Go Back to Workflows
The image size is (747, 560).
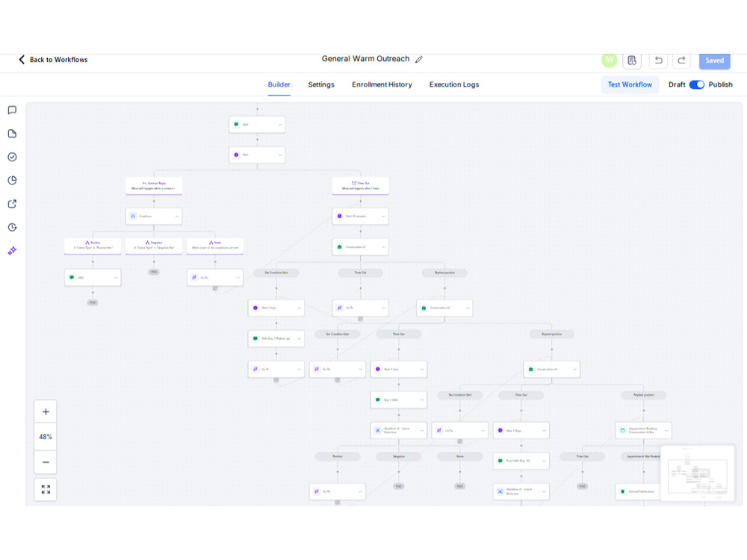coord(53,60)
